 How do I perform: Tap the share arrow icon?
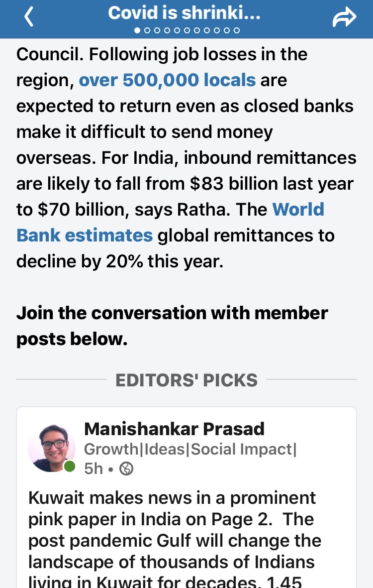344,17
